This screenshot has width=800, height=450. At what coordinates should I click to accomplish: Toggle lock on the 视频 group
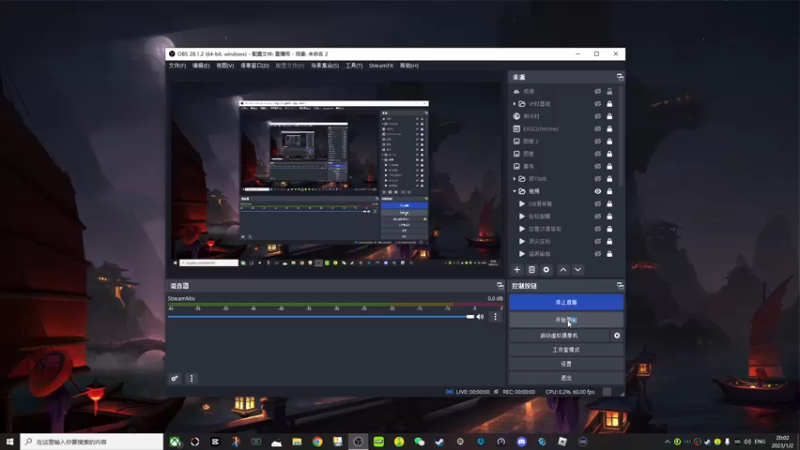[x=609, y=191]
